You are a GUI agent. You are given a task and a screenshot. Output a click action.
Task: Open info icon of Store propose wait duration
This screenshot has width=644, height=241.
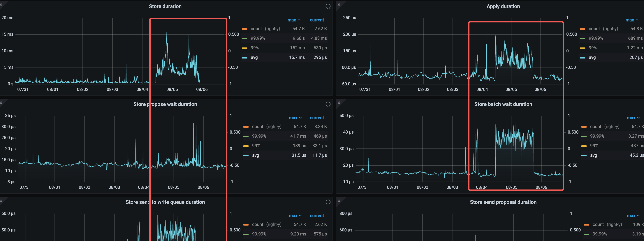tap(1, 102)
